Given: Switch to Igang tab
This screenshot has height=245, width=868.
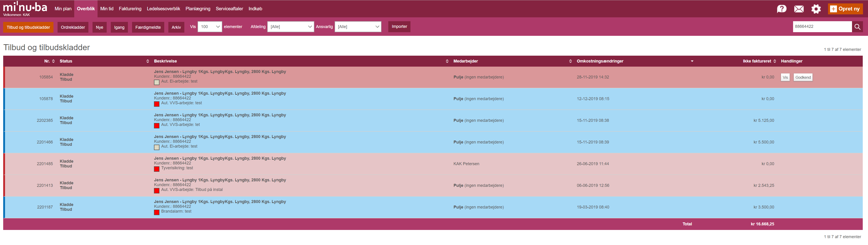Looking at the screenshot, I should click(x=119, y=27).
